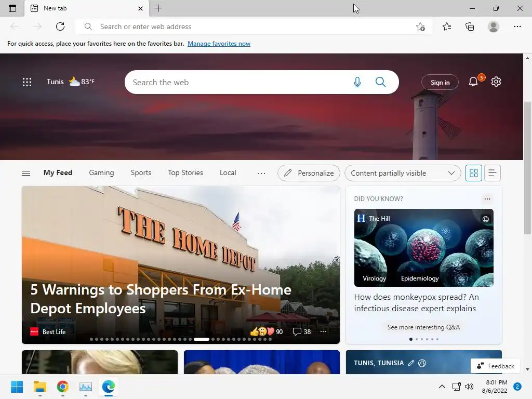Add this page to favorites star icon
This screenshot has width=532, height=399.
(420, 26)
